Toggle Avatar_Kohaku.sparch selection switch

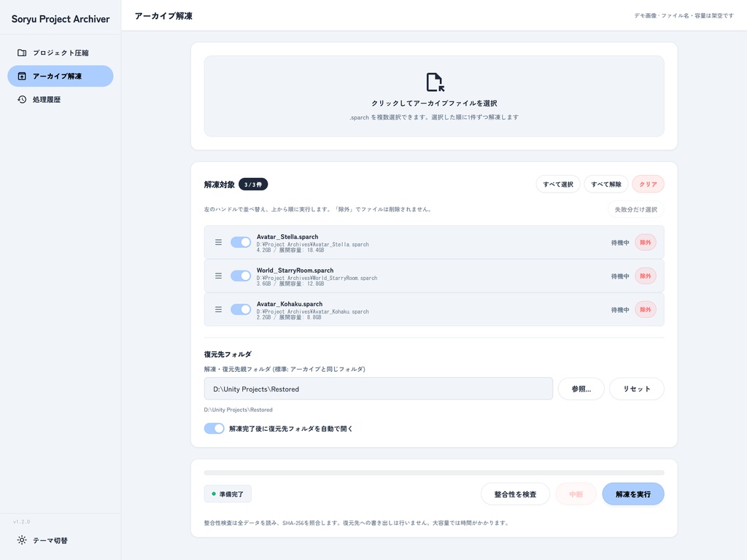click(241, 309)
